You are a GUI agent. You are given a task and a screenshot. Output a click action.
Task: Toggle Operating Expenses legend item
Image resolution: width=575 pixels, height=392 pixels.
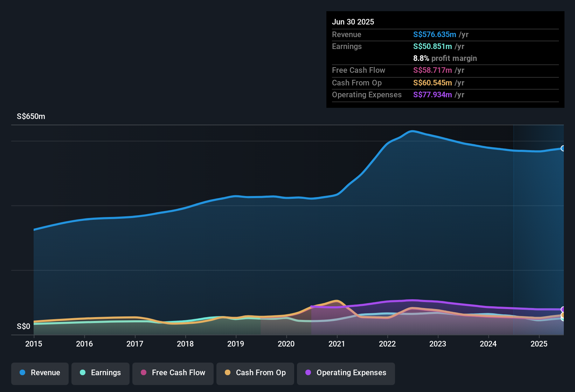[346, 373]
